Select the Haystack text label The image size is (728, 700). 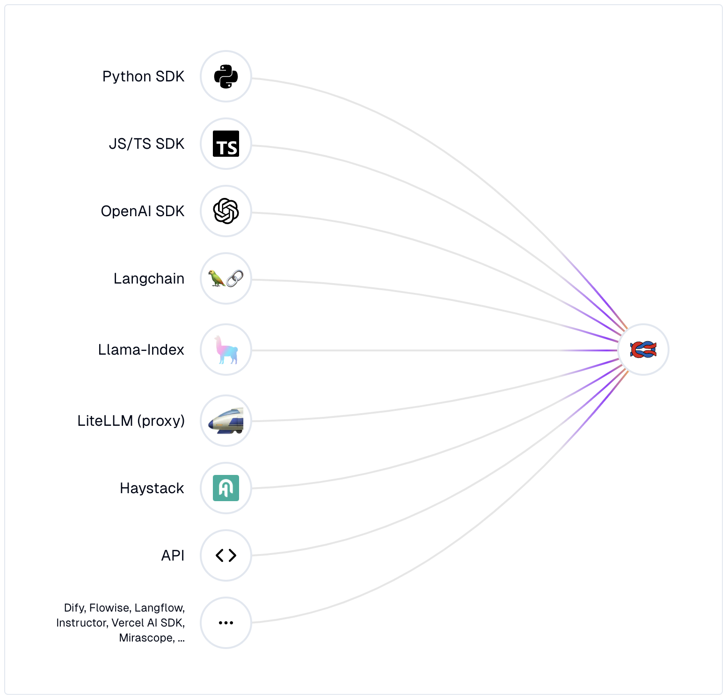click(x=152, y=488)
